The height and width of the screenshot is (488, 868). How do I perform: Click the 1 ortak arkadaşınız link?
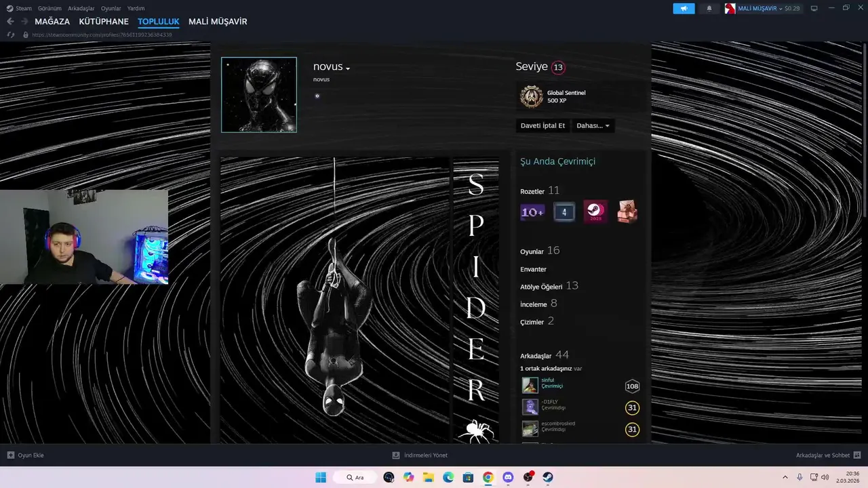[x=546, y=369]
